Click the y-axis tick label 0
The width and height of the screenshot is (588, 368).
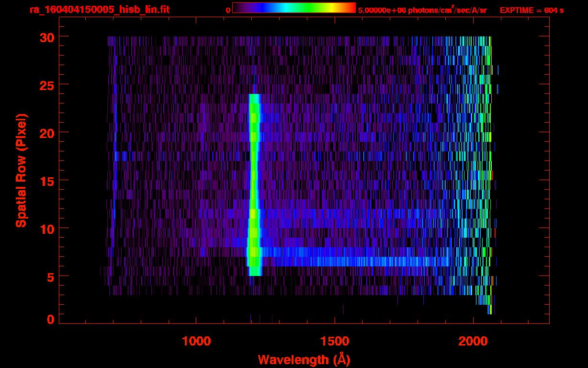coord(50,319)
